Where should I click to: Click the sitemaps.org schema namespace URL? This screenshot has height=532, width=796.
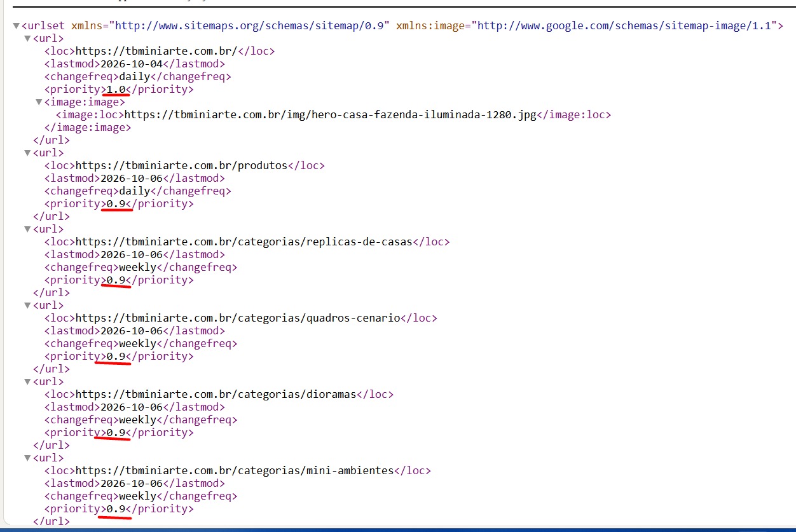249,26
